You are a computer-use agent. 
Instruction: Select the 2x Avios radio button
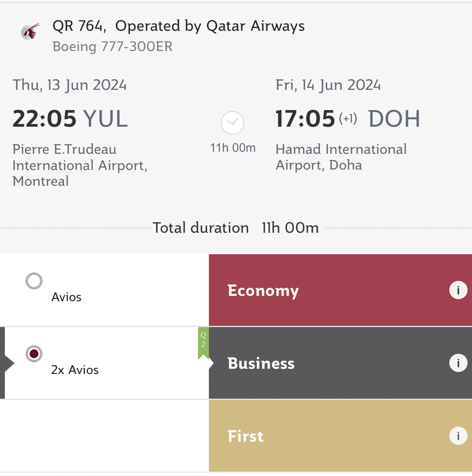coord(34,354)
